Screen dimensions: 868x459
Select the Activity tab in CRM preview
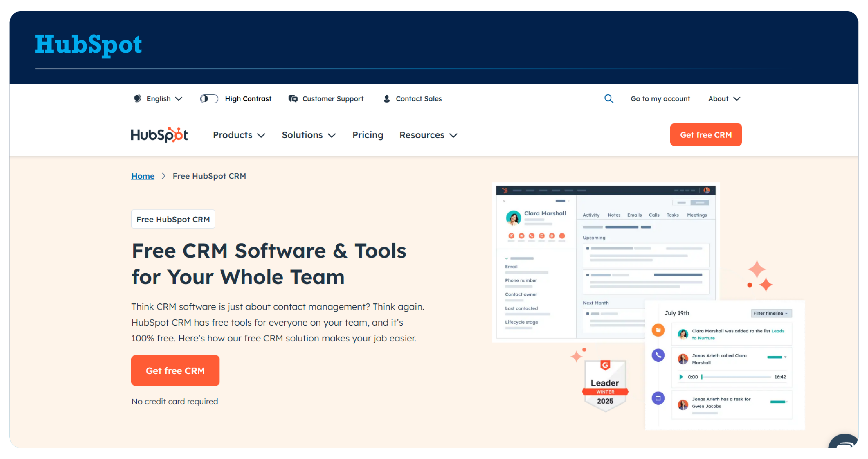click(x=591, y=215)
